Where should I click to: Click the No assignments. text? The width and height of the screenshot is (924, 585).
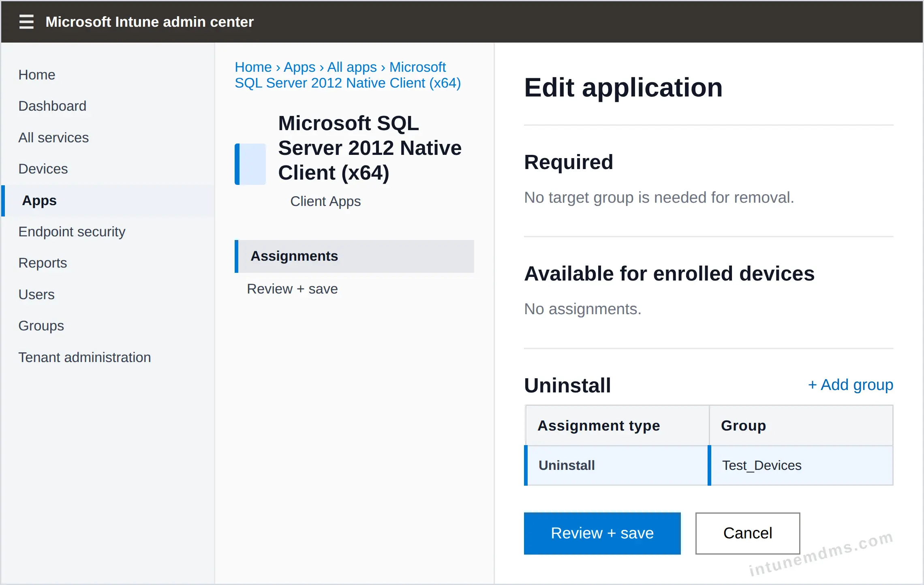click(583, 309)
